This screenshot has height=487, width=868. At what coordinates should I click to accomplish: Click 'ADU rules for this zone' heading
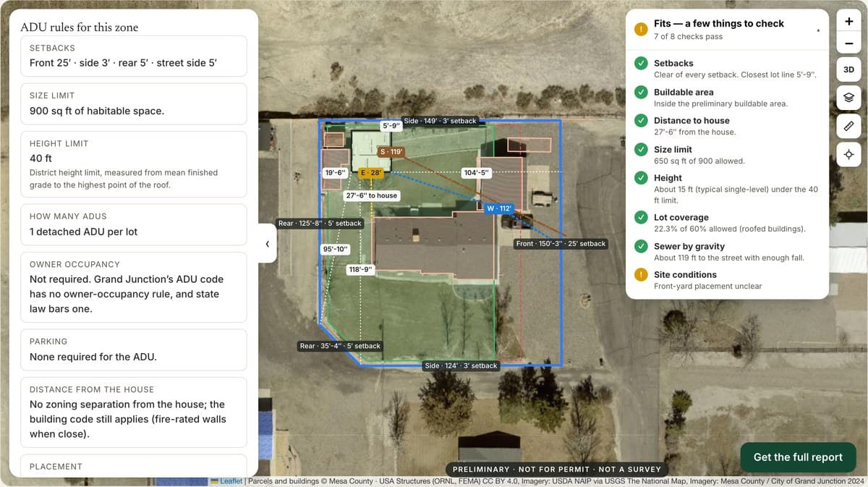tap(80, 27)
